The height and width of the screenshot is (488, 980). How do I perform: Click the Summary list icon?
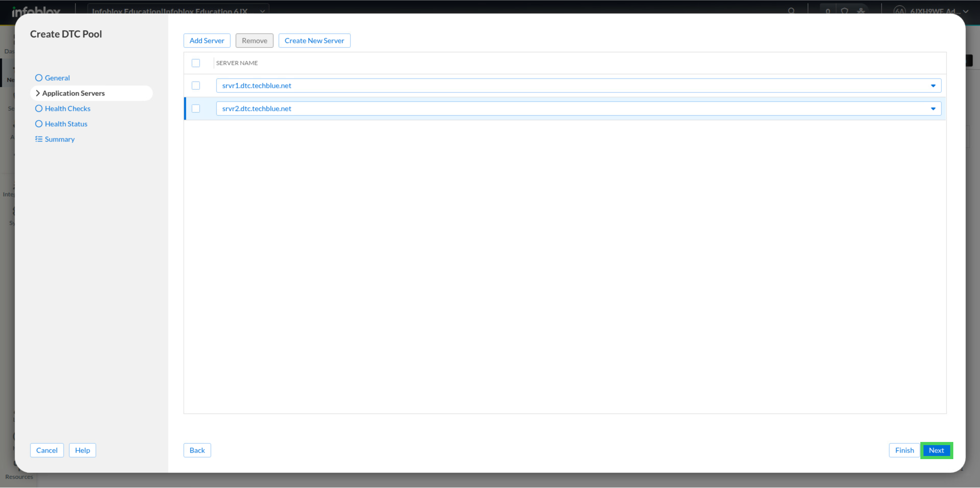pos(39,139)
